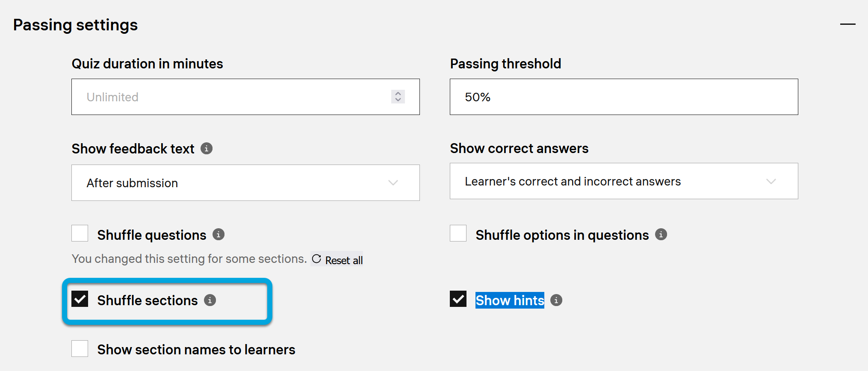Viewport: 868px width, 371px height.
Task: Click info icon beside Shuffle options in questions
Action: [661, 234]
